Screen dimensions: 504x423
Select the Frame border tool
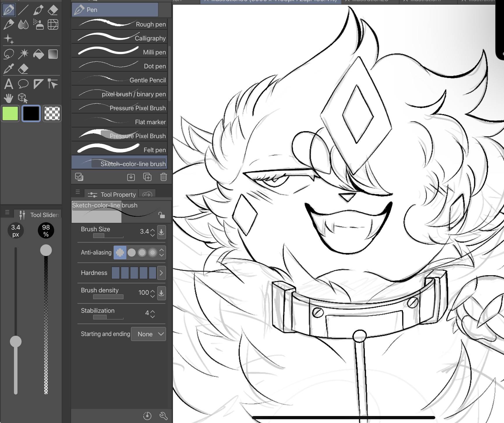point(38,84)
